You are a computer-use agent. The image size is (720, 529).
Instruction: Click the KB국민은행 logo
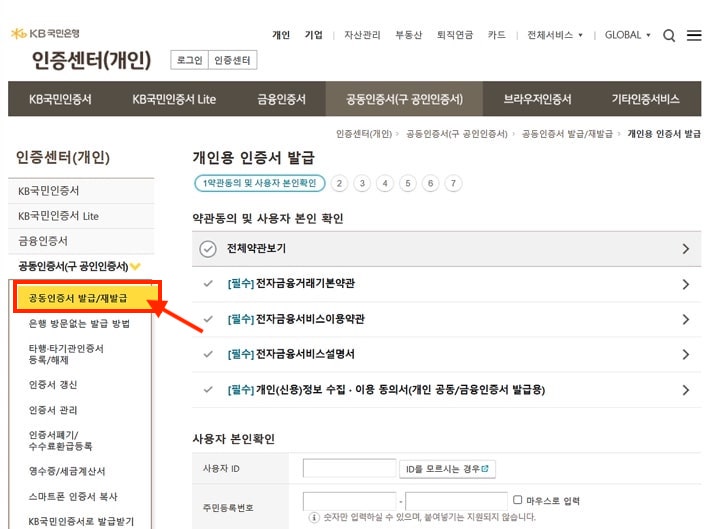(45, 33)
